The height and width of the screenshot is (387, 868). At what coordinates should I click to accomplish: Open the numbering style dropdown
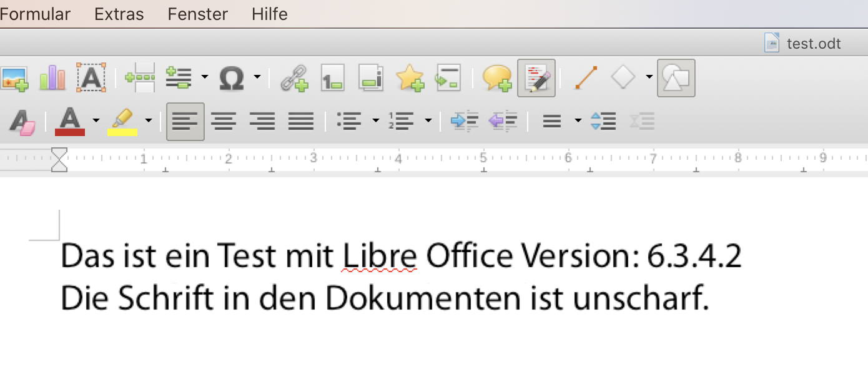click(x=428, y=121)
